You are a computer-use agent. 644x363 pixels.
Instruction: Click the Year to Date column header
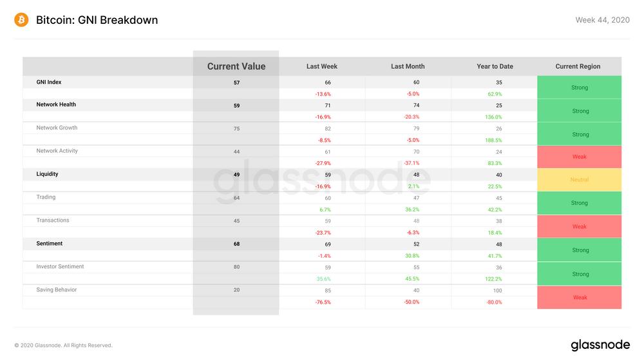tap(495, 66)
